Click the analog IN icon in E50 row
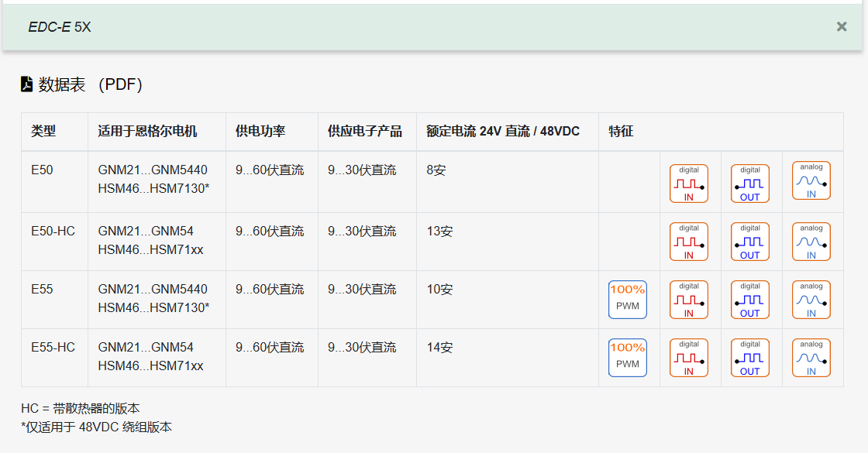The width and height of the screenshot is (868, 453). [811, 181]
